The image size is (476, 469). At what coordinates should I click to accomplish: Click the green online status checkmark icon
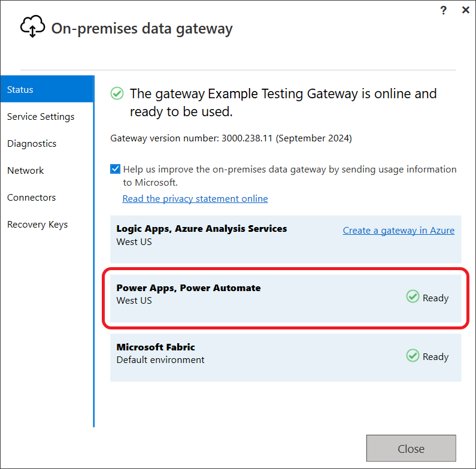pyautogui.click(x=117, y=93)
